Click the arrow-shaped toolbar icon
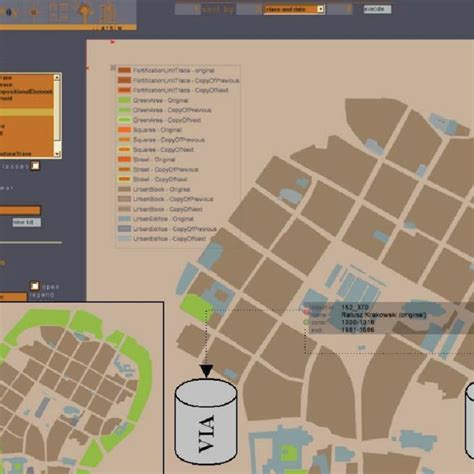474x474 pixels. tap(84, 11)
